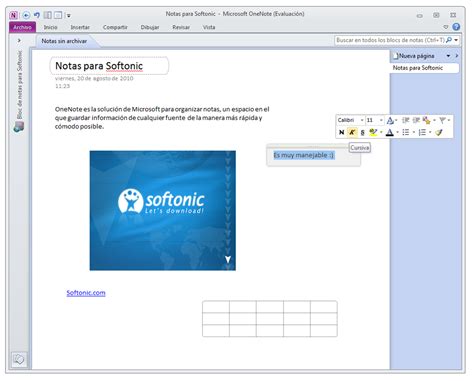Screen dimensions: 474x381
Task: Click the Format Painter brush icon
Action: coord(439,132)
